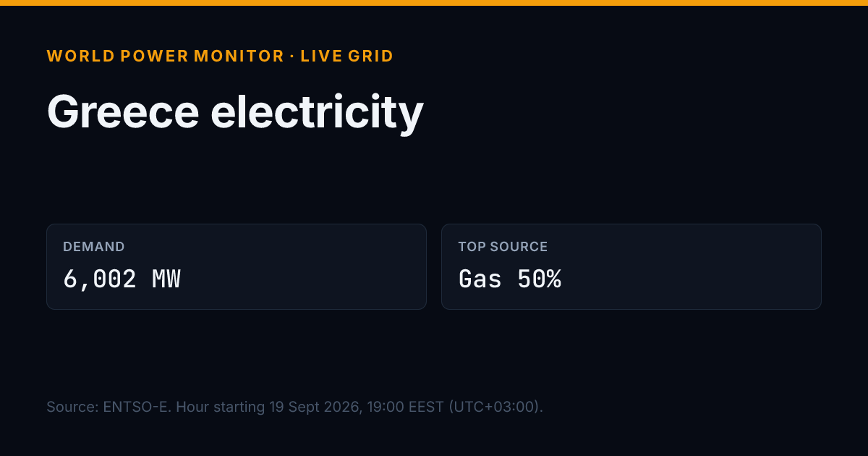Click the 50% share value
This screenshot has height=456, width=868.
540,279
